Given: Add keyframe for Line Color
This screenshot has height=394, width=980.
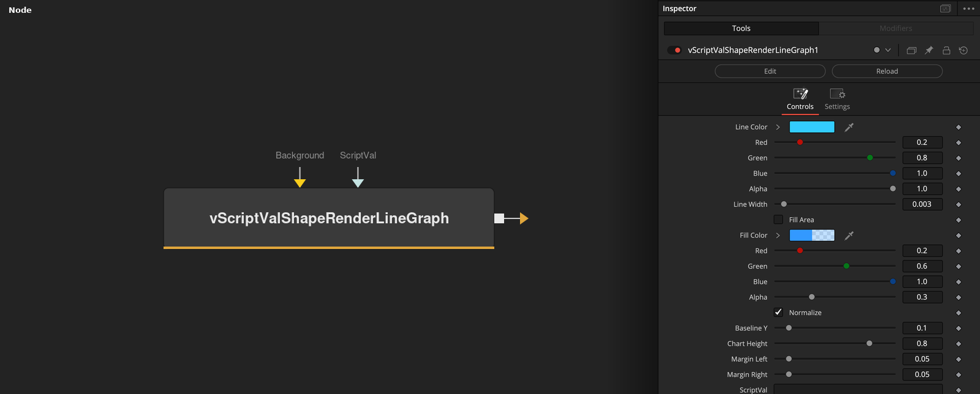Looking at the screenshot, I should [x=959, y=127].
